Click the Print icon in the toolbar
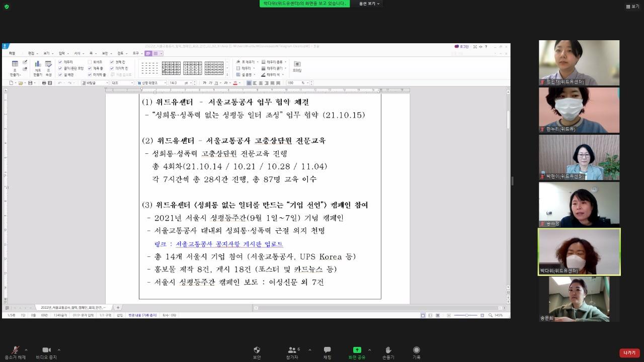Image resolution: width=644 pixels, height=362 pixels. pos(44,83)
